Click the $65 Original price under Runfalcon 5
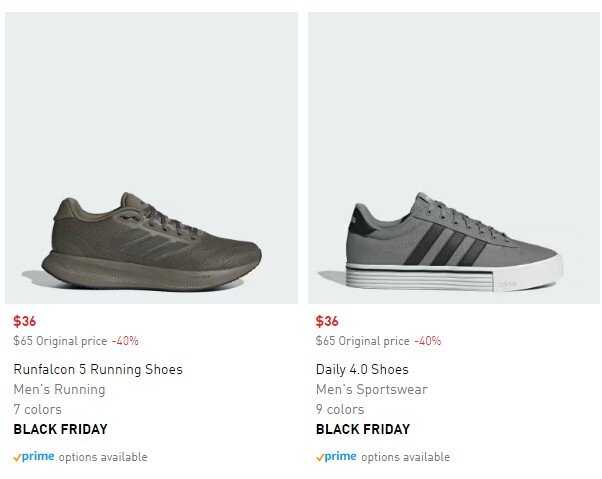 pyautogui.click(x=60, y=341)
